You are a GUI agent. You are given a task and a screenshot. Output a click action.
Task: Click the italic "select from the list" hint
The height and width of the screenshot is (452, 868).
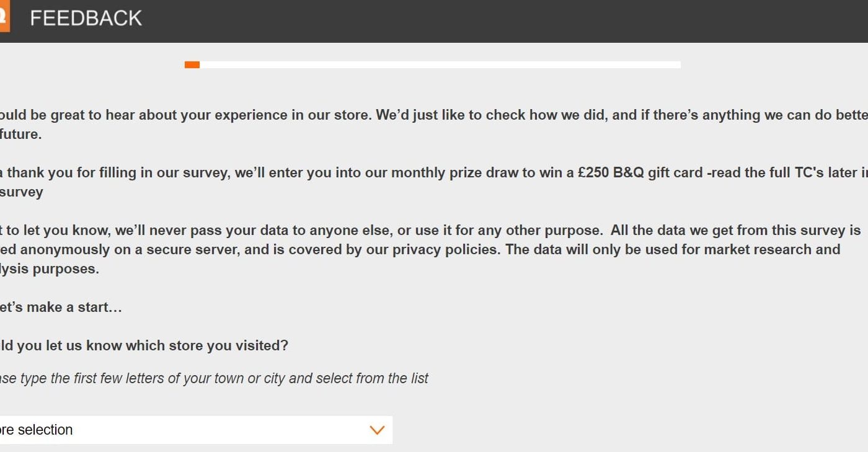tap(372, 378)
